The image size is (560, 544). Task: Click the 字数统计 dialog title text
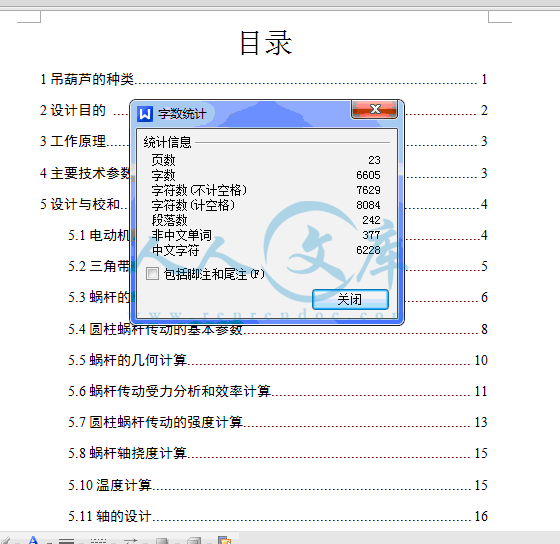click(182, 114)
